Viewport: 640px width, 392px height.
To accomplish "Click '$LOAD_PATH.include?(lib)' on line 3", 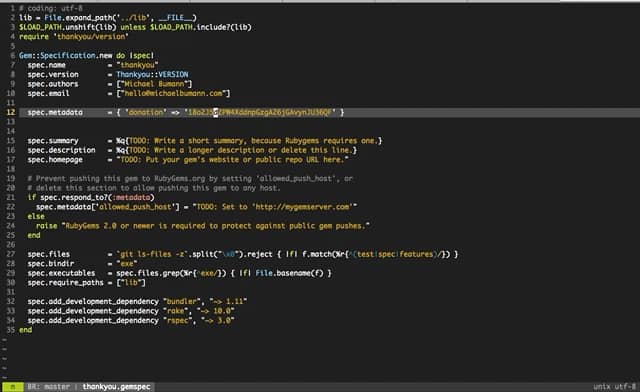I will click(x=200, y=27).
